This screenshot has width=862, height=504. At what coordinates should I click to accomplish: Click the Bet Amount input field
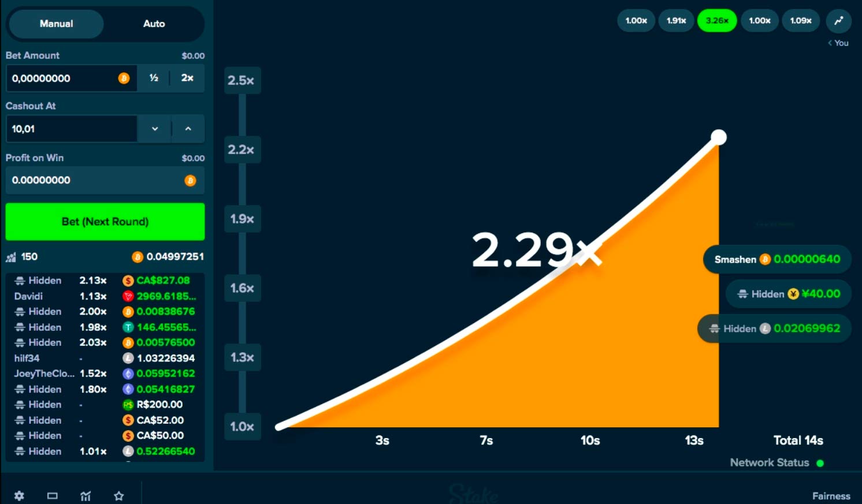(71, 78)
